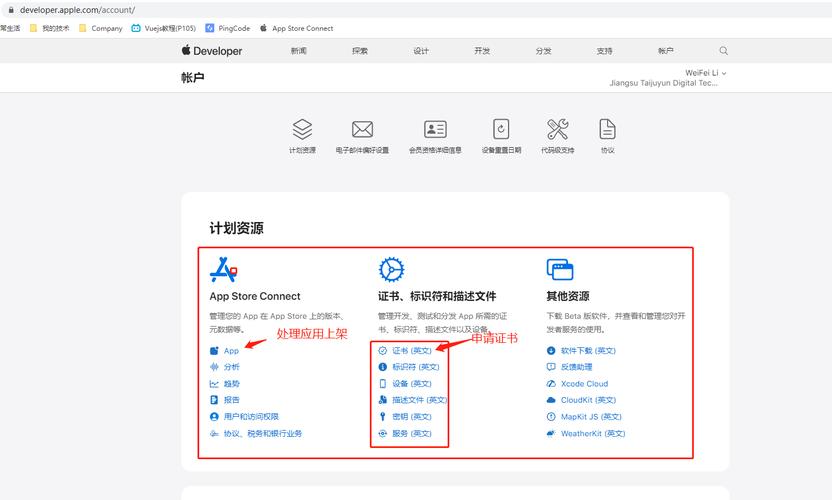Click the lock icon in address bar
The image size is (832, 500).
tap(11, 10)
